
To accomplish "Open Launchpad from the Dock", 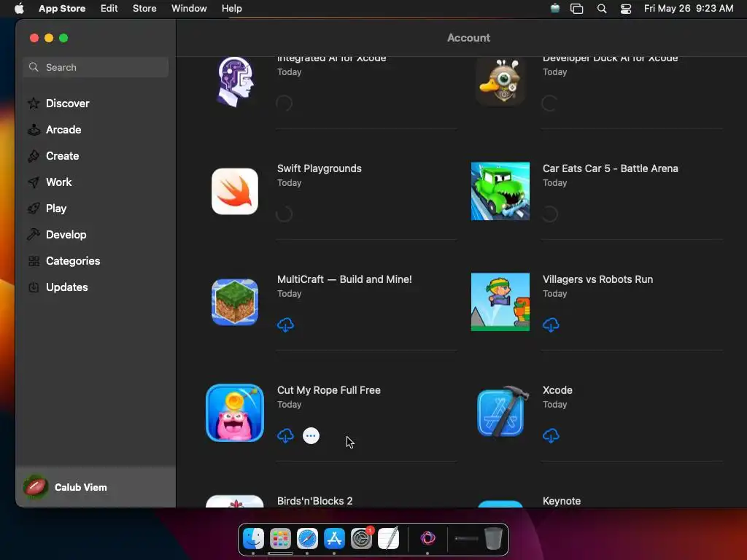I will pos(280,539).
